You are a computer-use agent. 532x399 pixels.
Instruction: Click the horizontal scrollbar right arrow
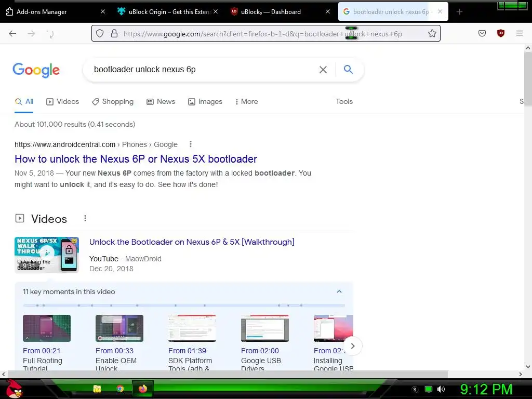pyautogui.click(x=521, y=374)
